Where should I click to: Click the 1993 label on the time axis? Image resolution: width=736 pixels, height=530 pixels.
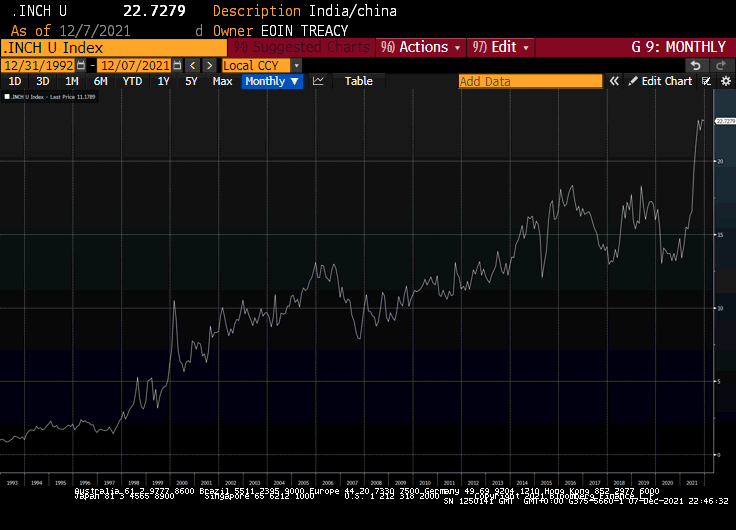tap(12, 483)
